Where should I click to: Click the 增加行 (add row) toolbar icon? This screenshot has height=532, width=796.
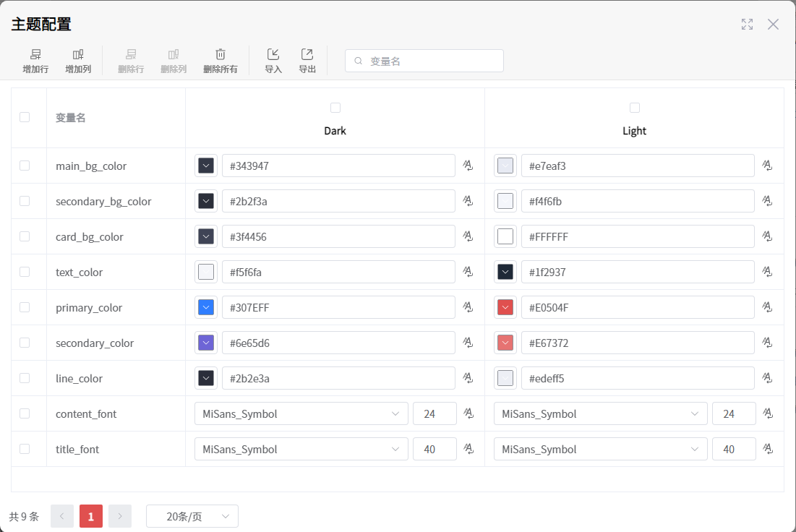[x=35, y=55]
